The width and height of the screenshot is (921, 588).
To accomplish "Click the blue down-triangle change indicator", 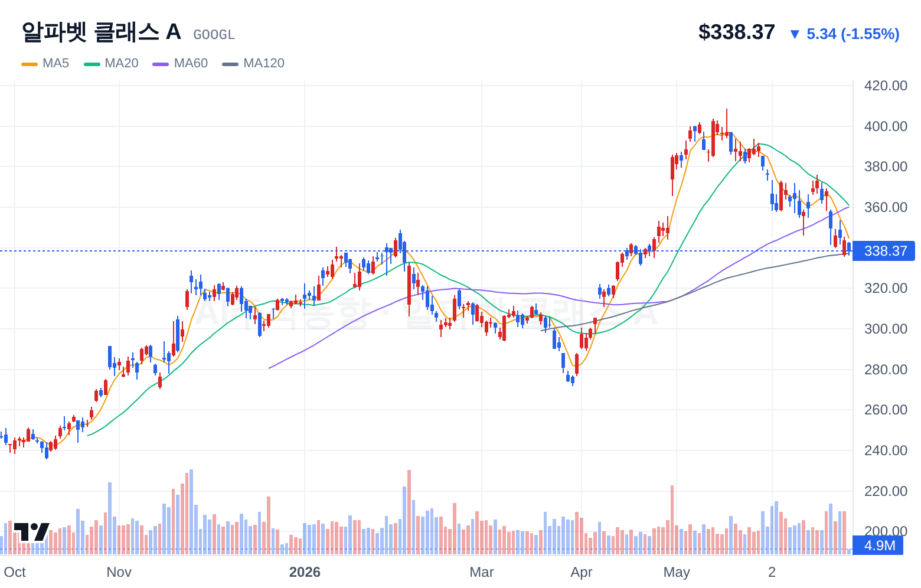I will click(795, 34).
